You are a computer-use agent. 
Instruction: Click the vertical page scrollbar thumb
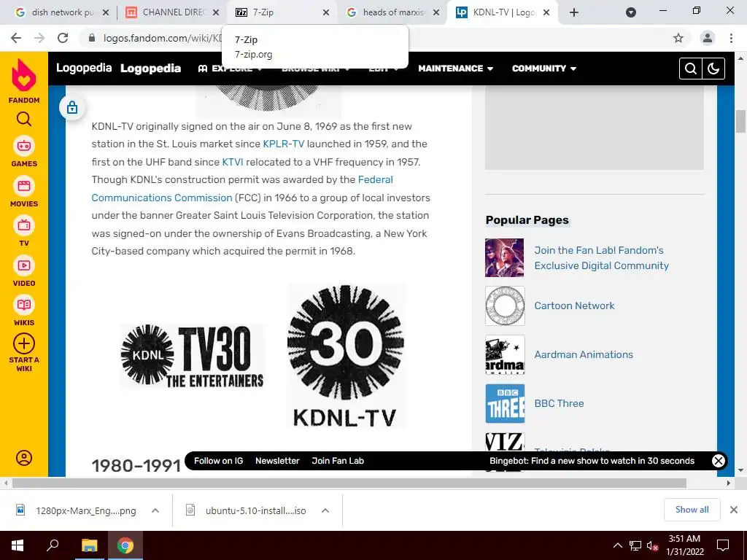tap(740, 122)
